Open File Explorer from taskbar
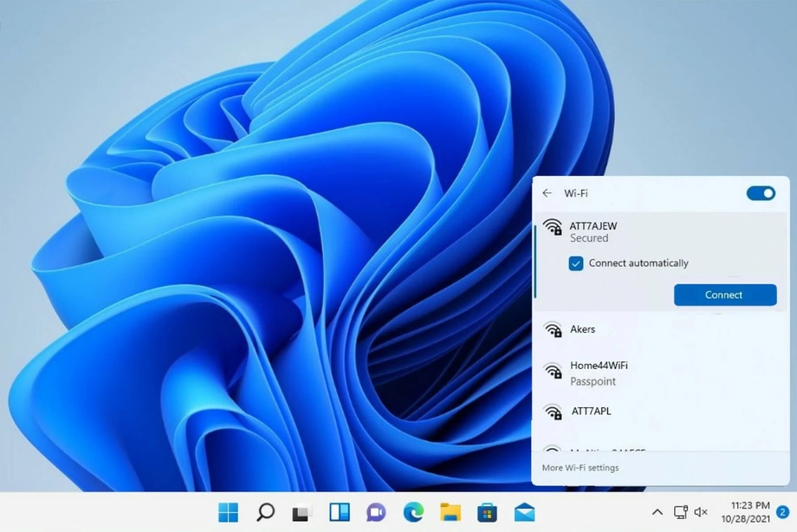797x532 pixels. coord(450,513)
